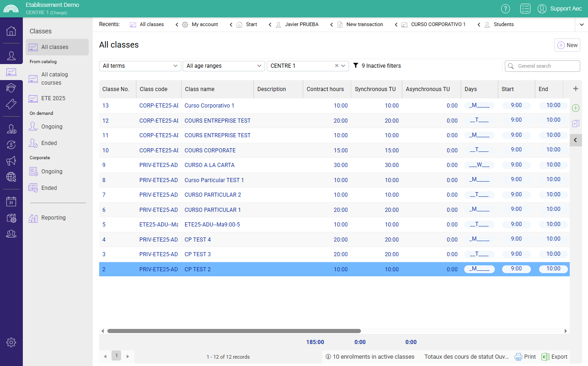Export the list to Excel
Image resolution: width=588 pixels, height=366 pixels.
click(x=554, y=357)
